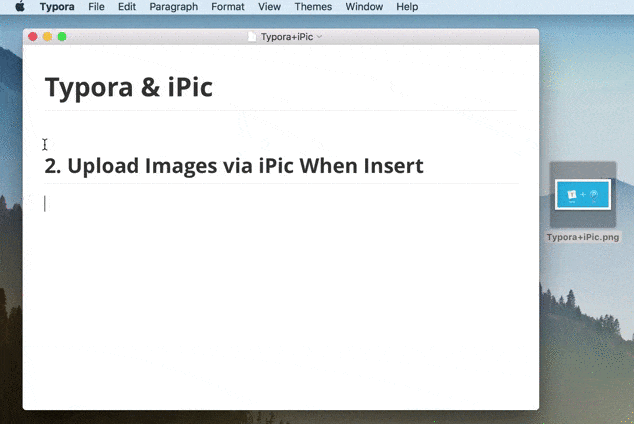Click the 'Typora & iPic' heading
The height and width of the screenshot is (424, 634).
(x=129, y=87)
